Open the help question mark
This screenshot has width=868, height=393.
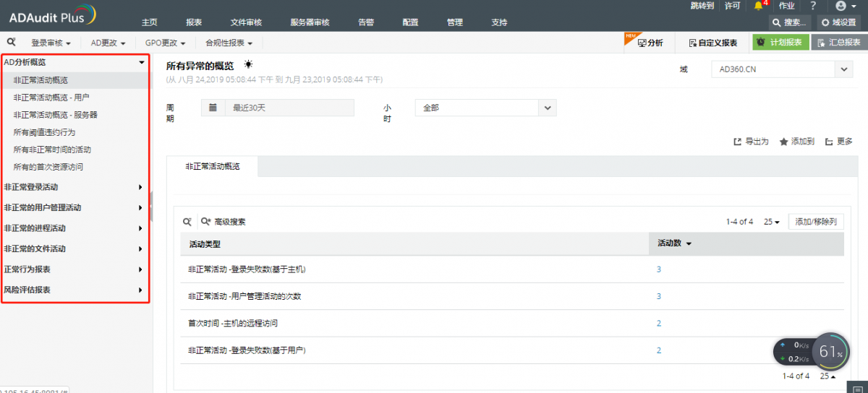813,6
